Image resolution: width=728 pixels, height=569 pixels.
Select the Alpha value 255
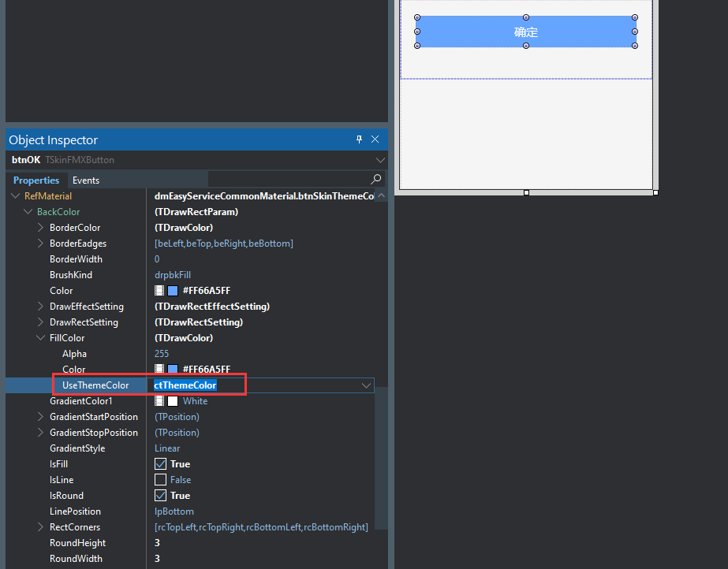point(162,353)
